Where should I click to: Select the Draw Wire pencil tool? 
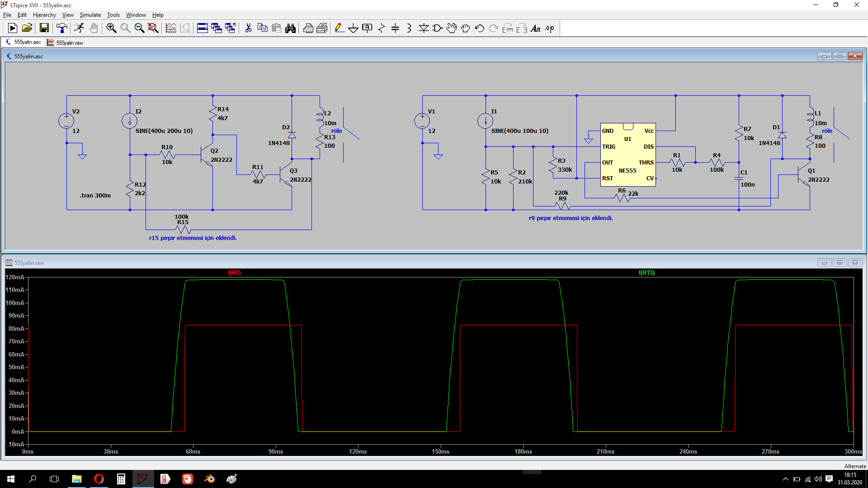coord(339,28)
